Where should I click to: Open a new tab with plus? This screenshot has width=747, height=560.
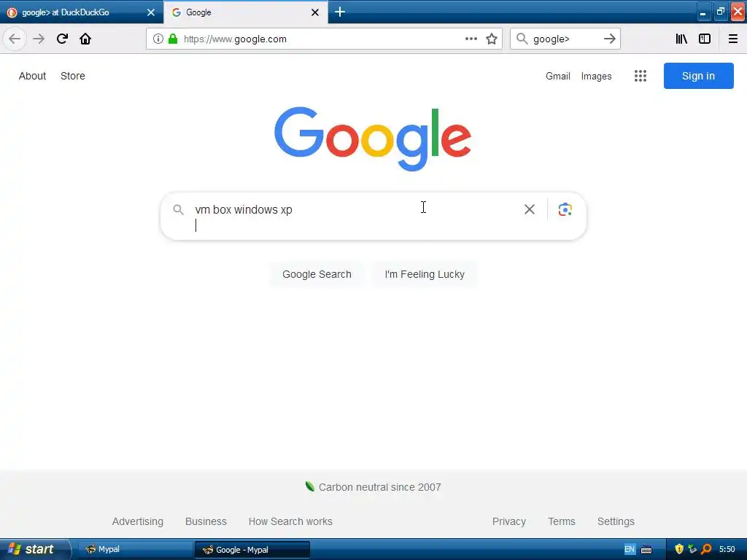pos(340,12)
